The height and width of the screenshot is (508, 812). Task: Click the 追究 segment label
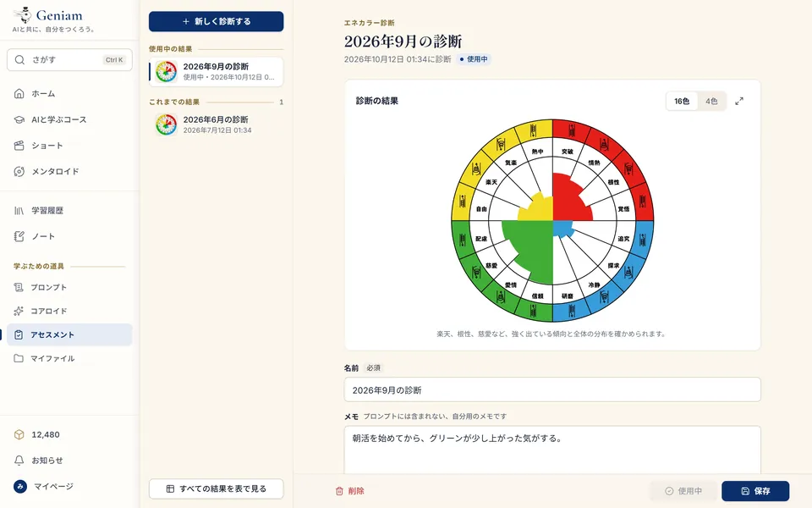coord(624,239)
